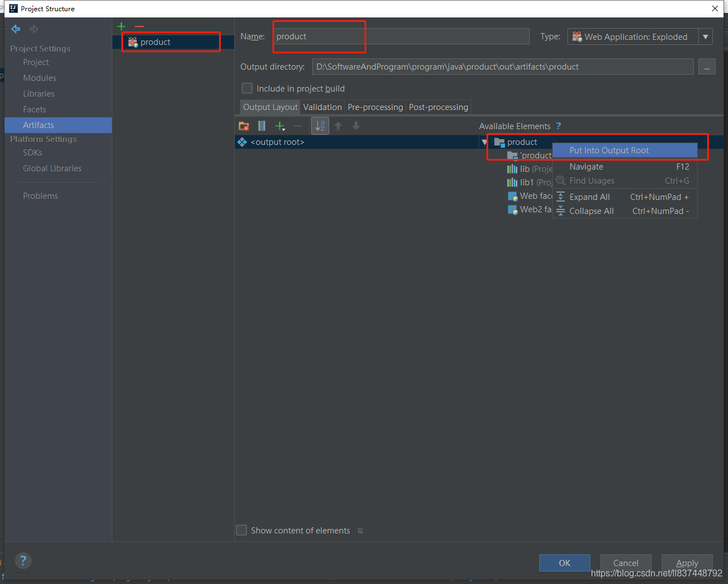Select the lib project library element
The image size is (728, 584).
point(530,169)
